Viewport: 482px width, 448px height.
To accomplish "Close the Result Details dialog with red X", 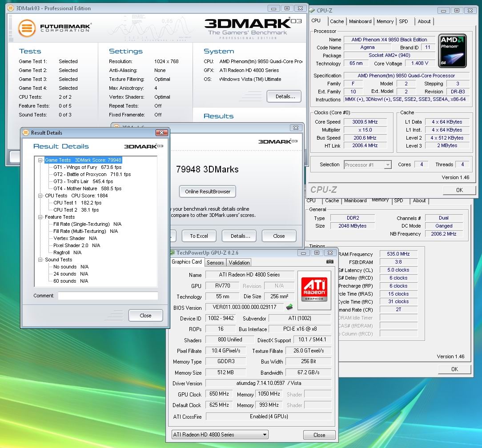I will (161, 132).
